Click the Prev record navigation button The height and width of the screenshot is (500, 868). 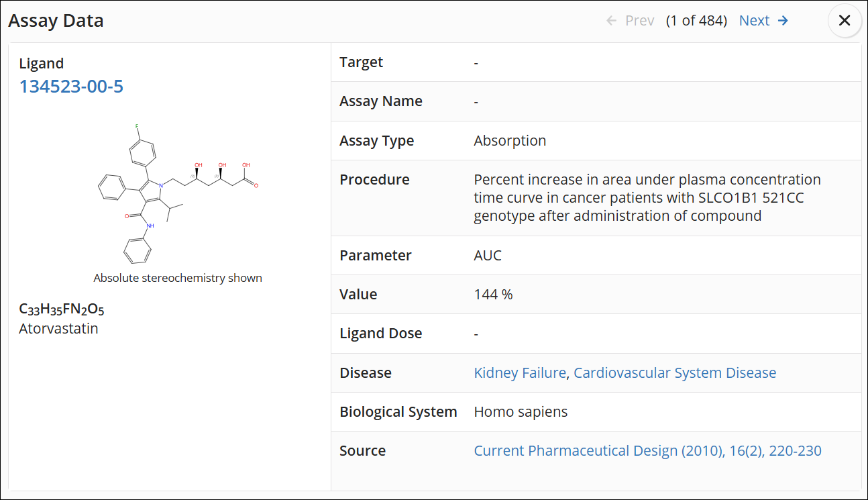(631, 21)
